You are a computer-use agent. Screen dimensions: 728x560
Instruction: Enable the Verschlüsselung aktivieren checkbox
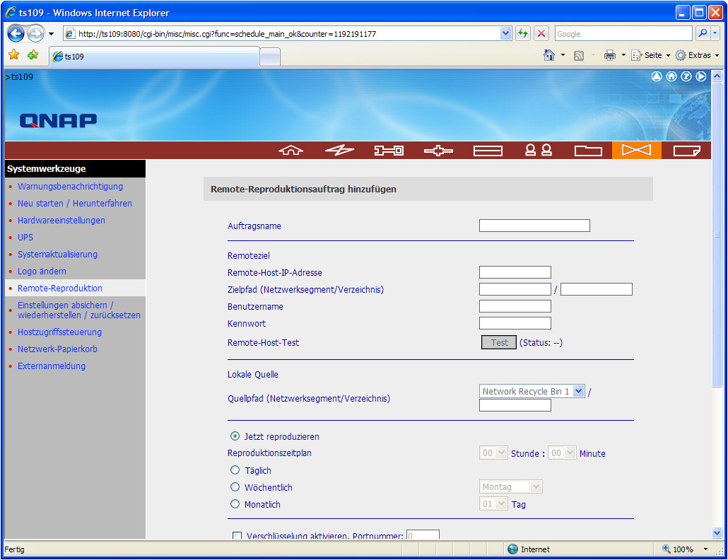[237, 536]
